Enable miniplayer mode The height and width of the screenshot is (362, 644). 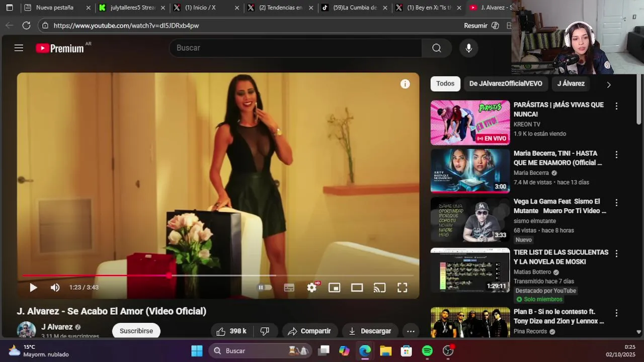coord(335,288)
